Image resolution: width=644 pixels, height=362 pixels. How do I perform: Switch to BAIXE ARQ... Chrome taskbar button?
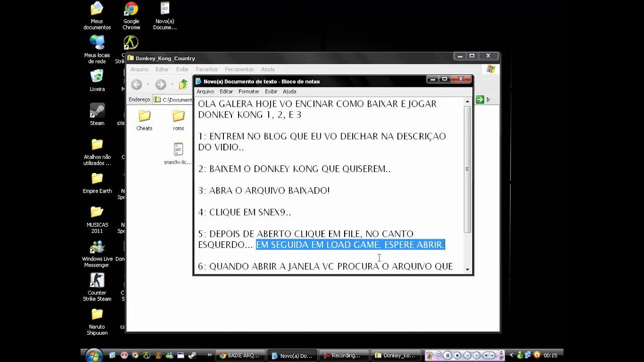click(x=240, y=355)
